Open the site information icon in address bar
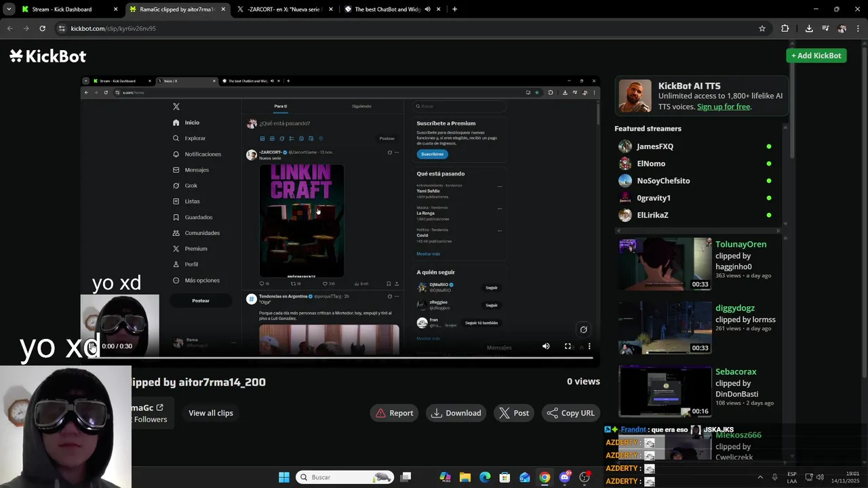 (62, 28)
